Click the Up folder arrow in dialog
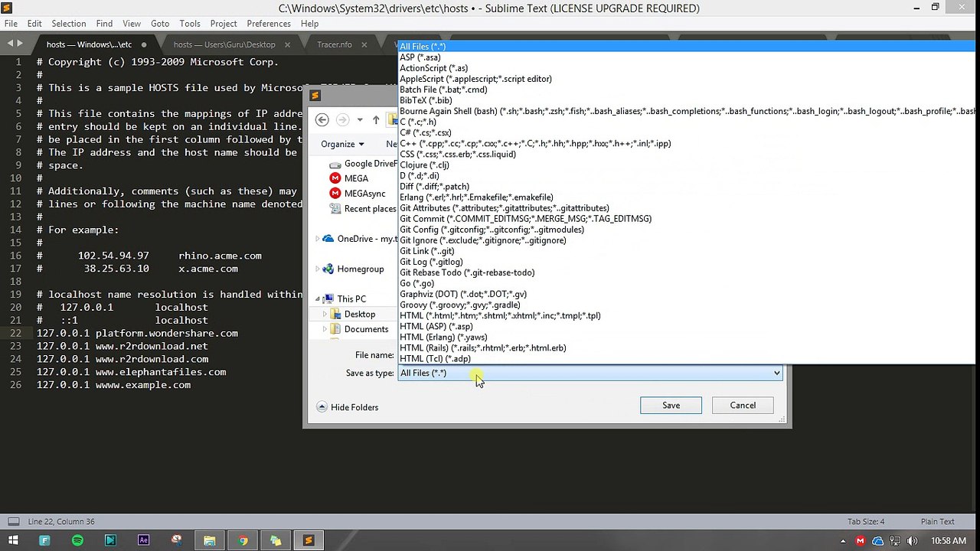Viewport: 980px width, 551px height. tap(376, 119)
